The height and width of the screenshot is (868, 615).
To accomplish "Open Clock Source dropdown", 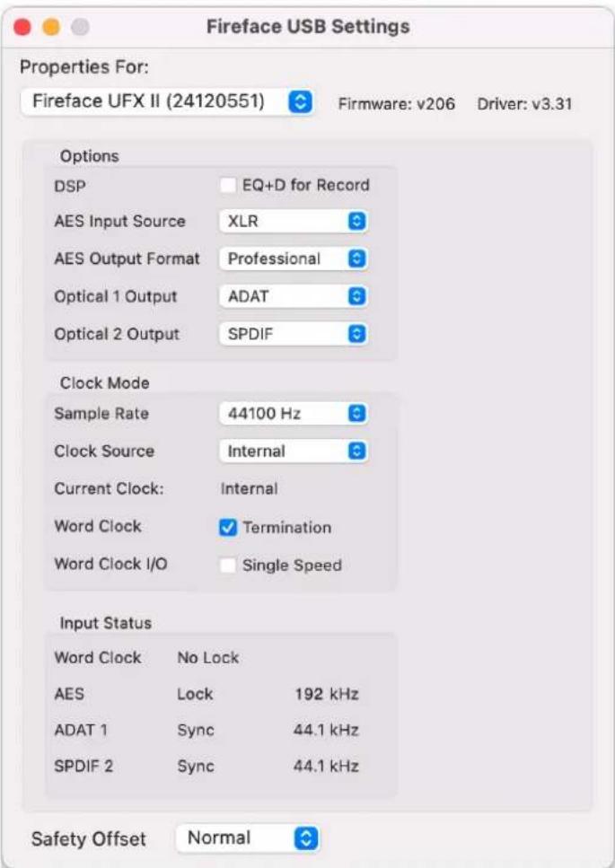I will (294, 452).
